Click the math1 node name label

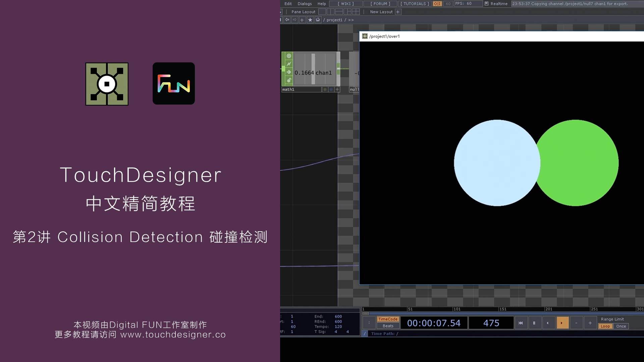tap(301, 89)
